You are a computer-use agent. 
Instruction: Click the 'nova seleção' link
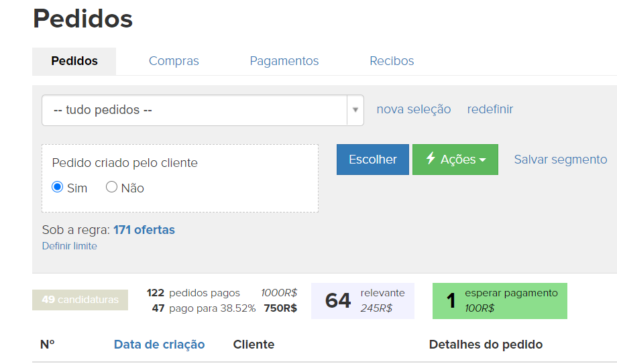click(414, 109)
